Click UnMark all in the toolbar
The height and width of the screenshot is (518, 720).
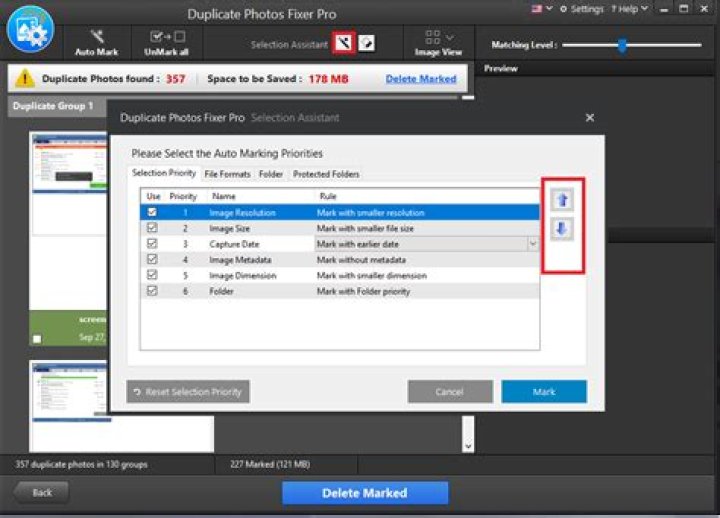(167, 43)
